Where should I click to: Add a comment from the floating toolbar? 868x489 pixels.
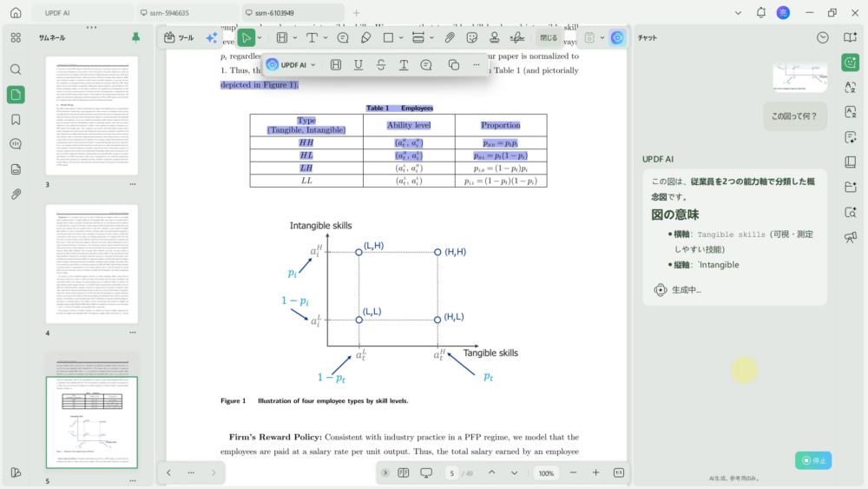pos(426,65)
